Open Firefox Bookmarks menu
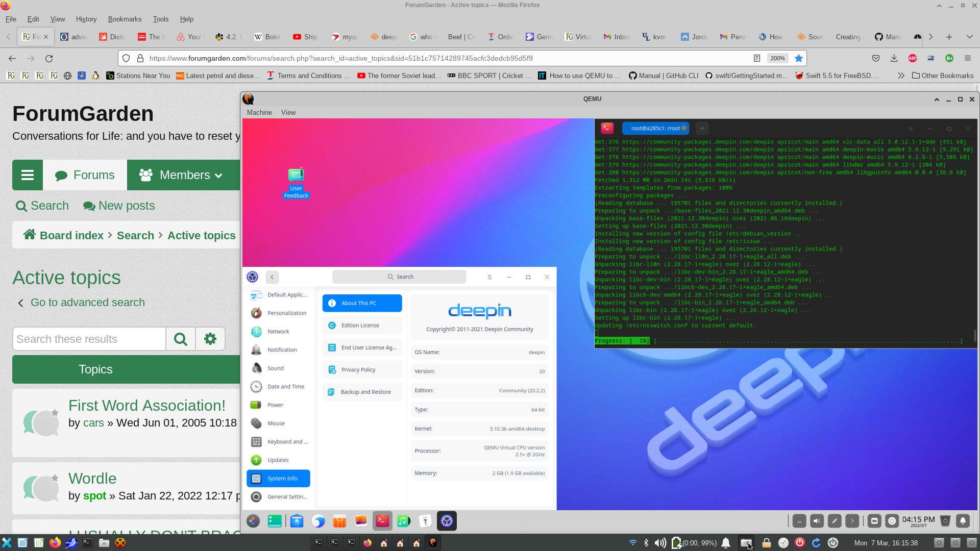Screen dimensions: 980x551 125,19
